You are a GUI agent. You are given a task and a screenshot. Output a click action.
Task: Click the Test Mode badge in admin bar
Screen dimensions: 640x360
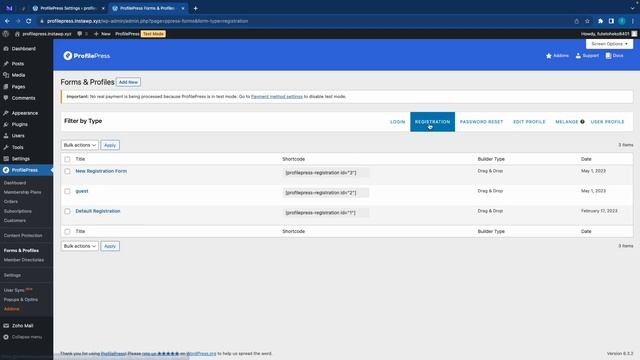153,34
